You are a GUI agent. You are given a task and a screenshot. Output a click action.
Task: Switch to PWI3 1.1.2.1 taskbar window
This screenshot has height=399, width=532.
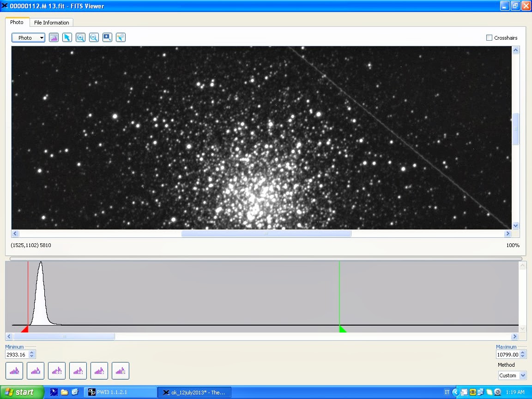pos(120,392)
